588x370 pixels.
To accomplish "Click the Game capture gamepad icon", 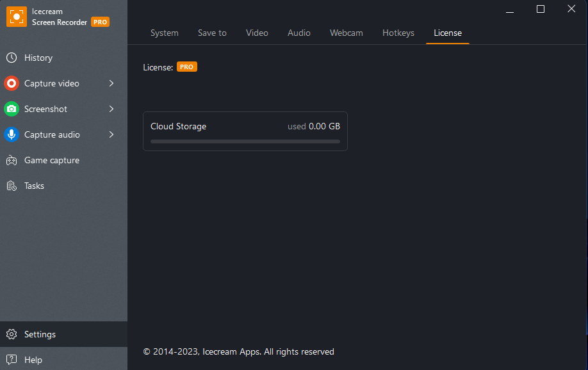I will tap(12, 161).
